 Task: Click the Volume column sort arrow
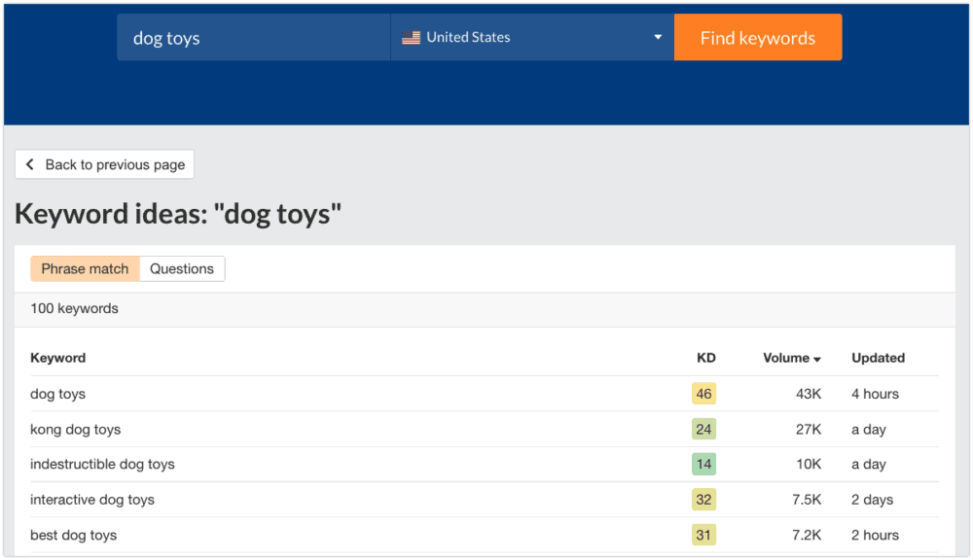[817, 358]
